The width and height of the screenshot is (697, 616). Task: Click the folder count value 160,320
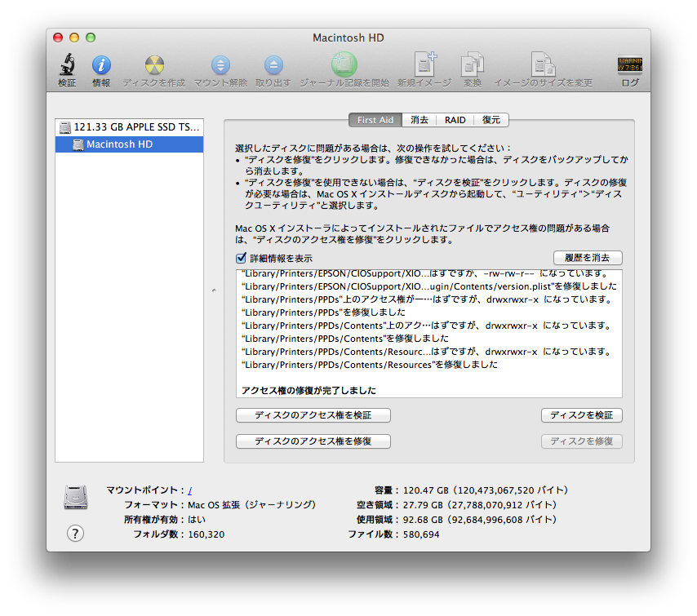[x=206, y=534]
